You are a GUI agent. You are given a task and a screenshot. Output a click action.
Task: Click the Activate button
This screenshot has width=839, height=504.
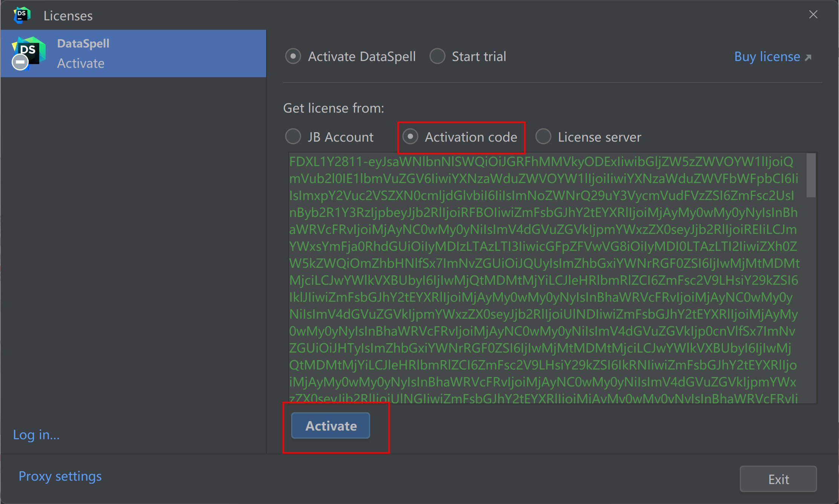331,426
